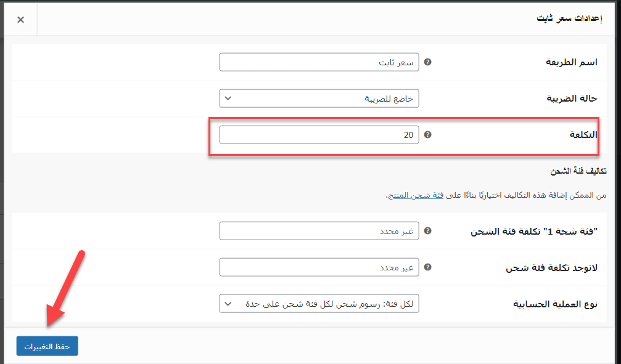The height and width of the screenshot is (364, 621).
Task: Click the "فئة شحة 1" cost input field
Action: pos(319,231)
